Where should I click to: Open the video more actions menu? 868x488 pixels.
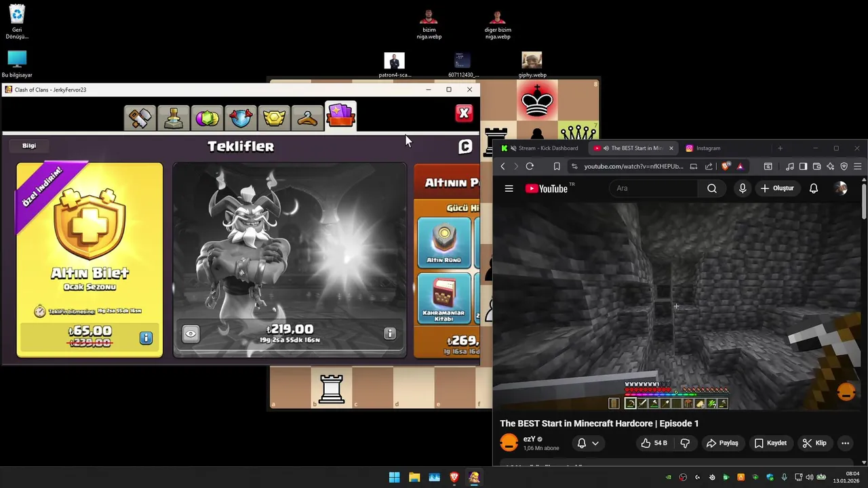point(845,443)
